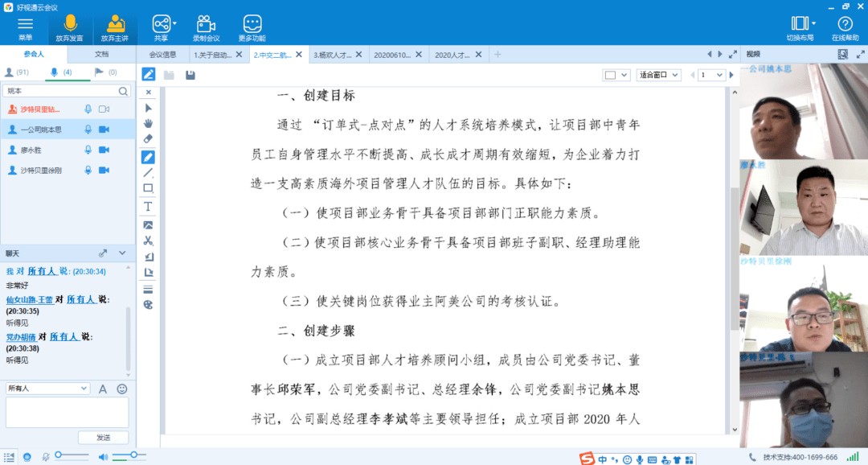868x465 pixels.
Task: Toggle camera for 沙特贝里钻... attendee
Action: pyautogui.click(x=104, y=109)
